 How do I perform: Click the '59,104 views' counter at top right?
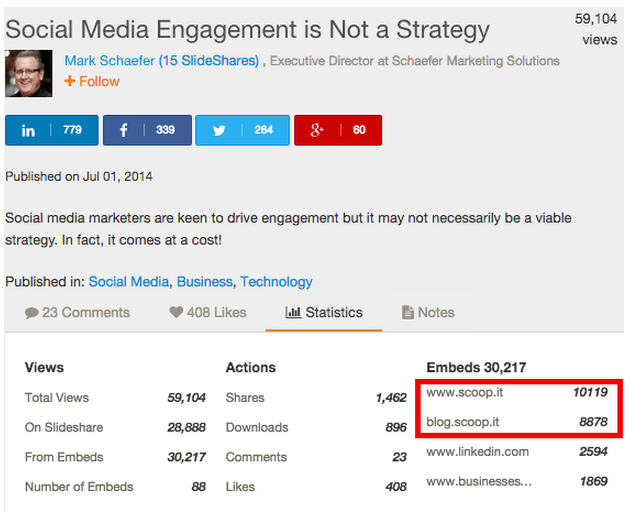596,29
